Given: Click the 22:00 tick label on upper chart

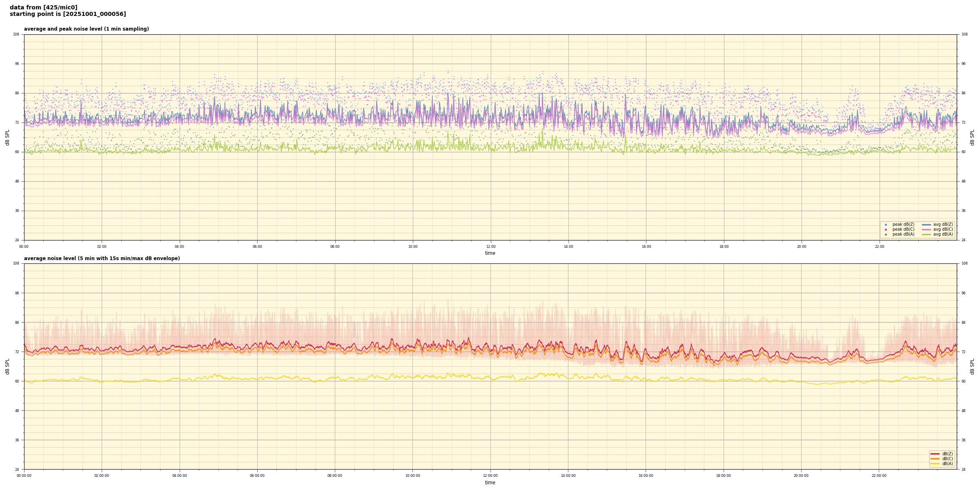Looking at the screenshot, I should pos(880,247).
